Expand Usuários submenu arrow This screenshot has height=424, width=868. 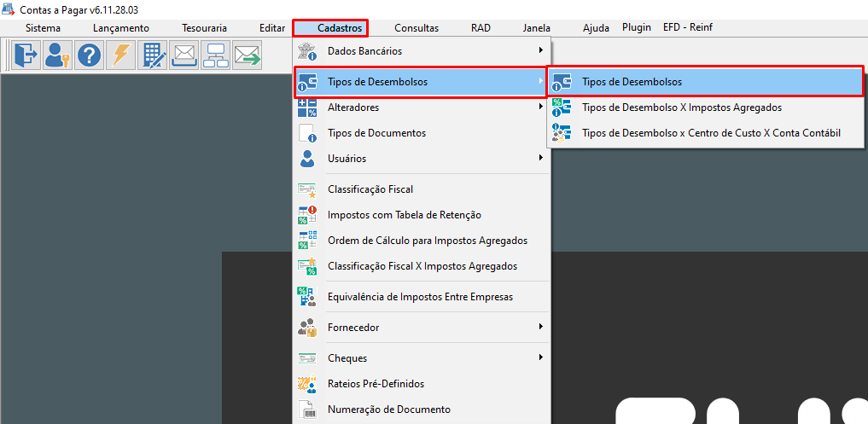(540, 159)
